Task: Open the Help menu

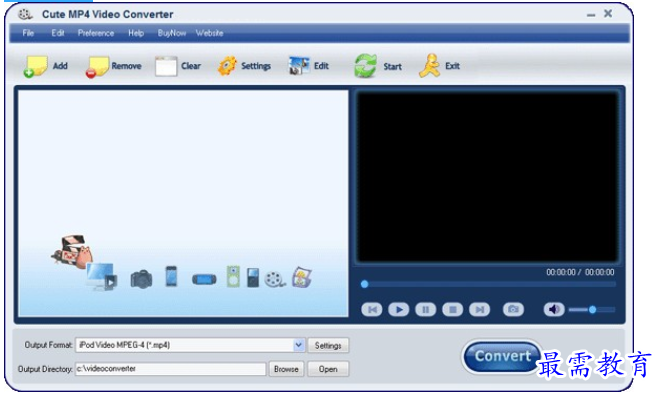Action: pyautogui.click(x=136, y=33)
